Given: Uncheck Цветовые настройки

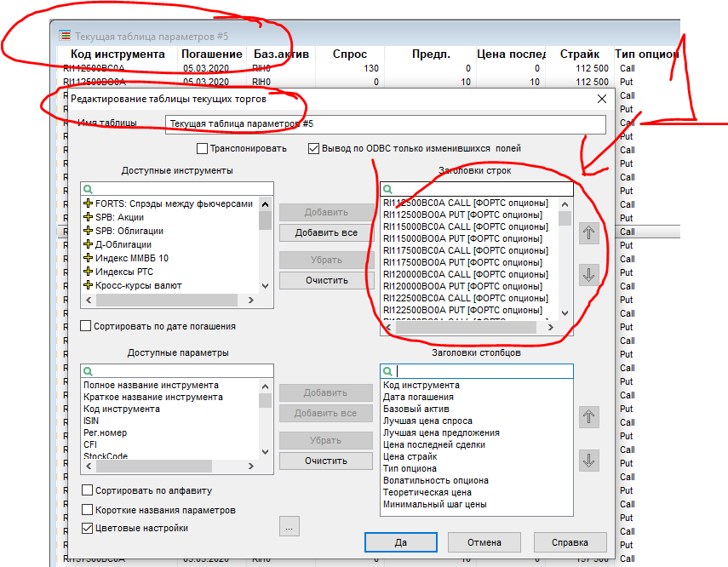Looking at the screenshot, I should pos(87,528).
